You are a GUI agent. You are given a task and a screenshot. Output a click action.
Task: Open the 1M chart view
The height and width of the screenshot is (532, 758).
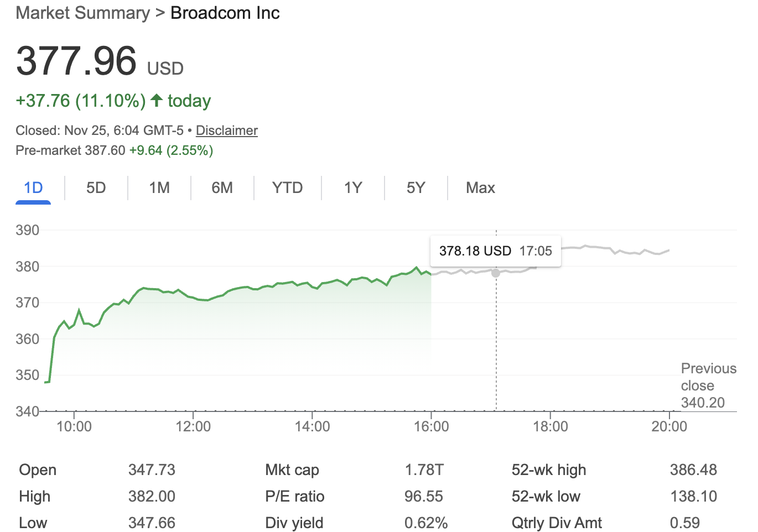(159, 187)
